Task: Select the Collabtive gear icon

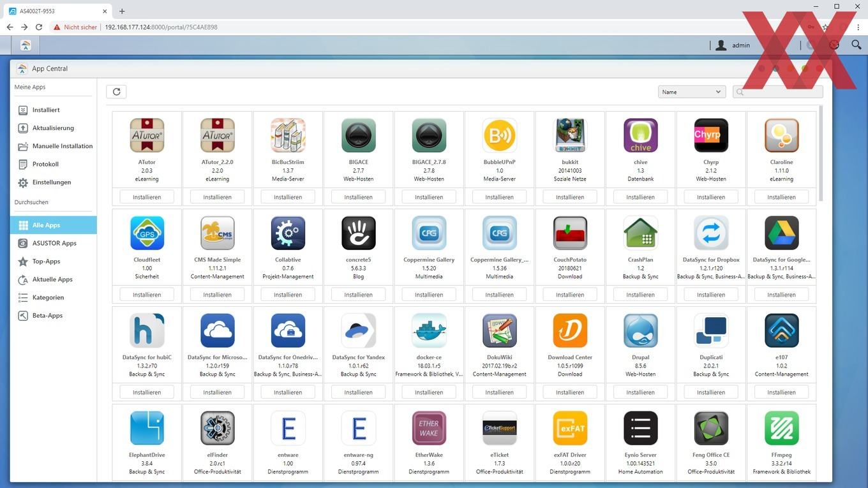Action: pyautogui.click(x=288, y=233)
